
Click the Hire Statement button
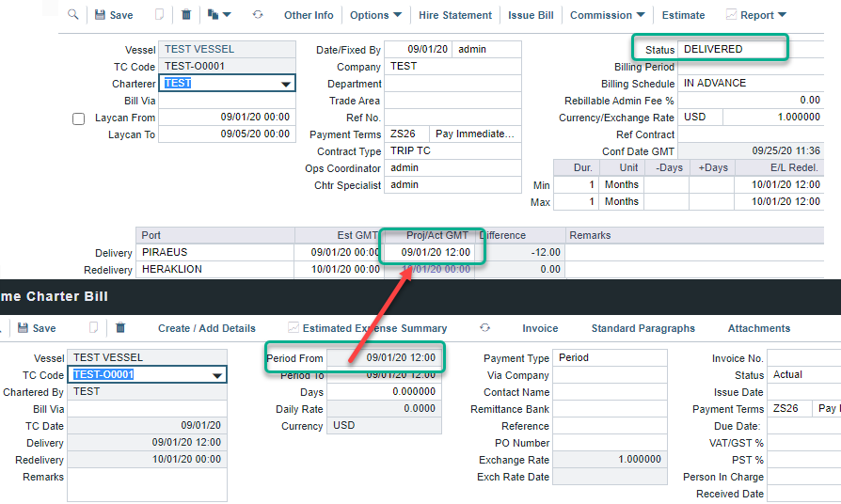pos(455,15)
